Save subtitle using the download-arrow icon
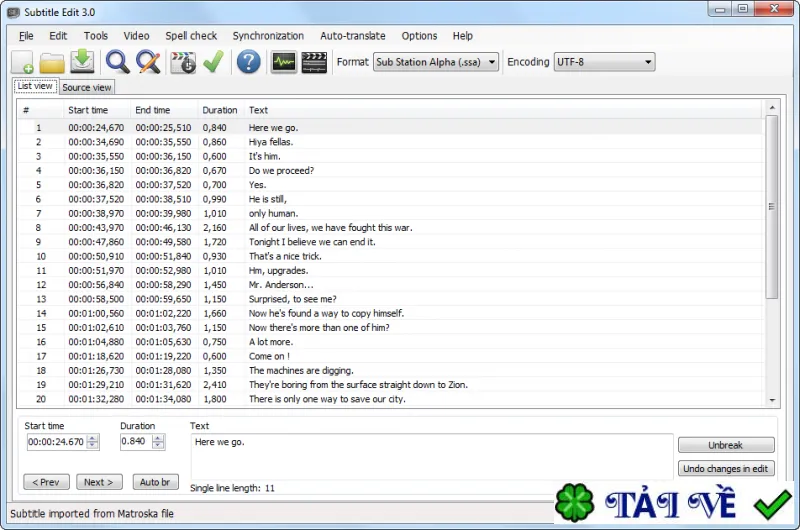800x530 pixels. (82, 62)
